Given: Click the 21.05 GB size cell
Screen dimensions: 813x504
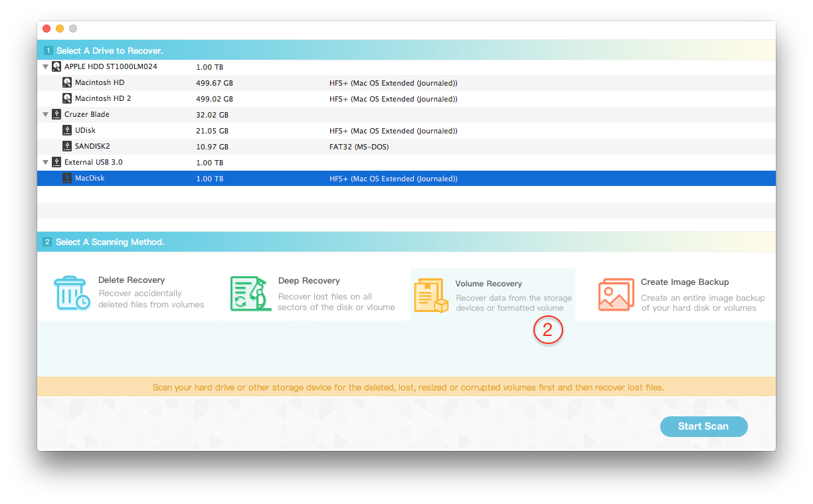Looking at the screenshot, I should 213,131.
